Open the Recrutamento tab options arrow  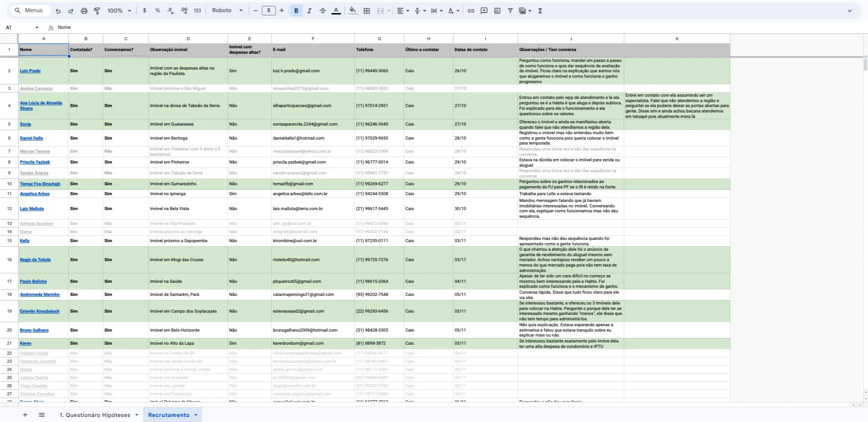[x=196, y=415]
